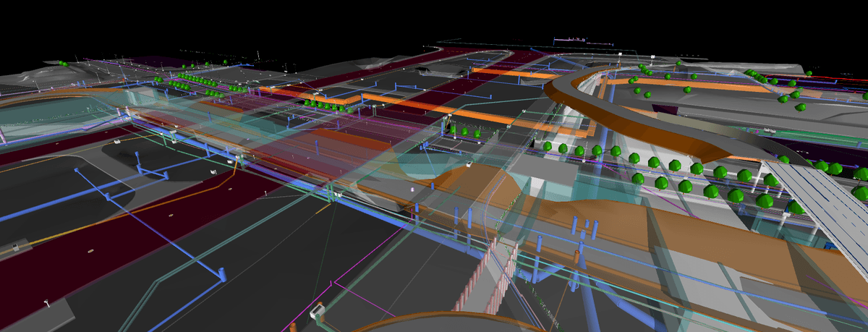Pick the isolated green tree at far upper left

64,64
